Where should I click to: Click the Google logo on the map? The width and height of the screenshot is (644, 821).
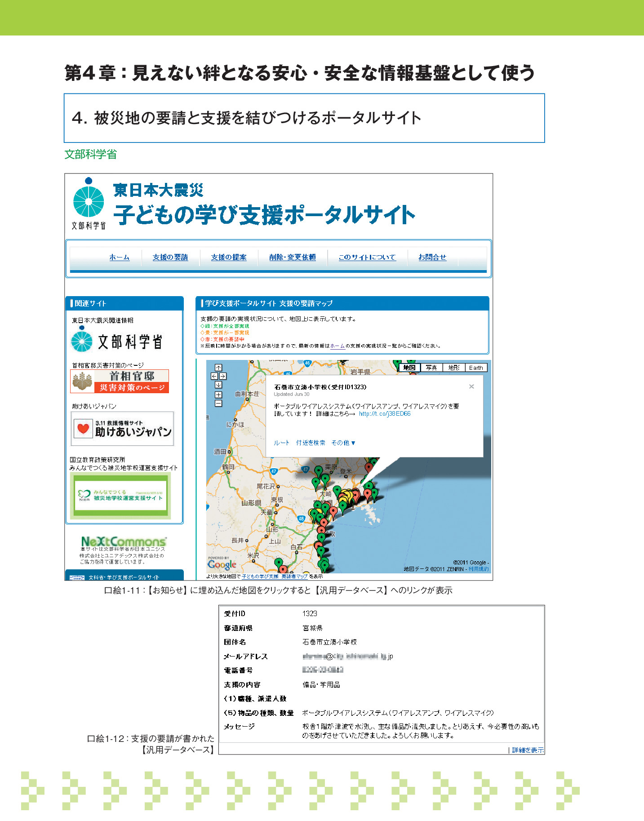pos(222,564)
